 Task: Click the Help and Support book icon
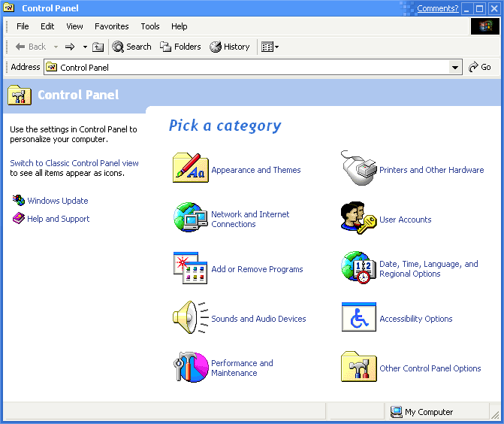[x=19, y=218]
